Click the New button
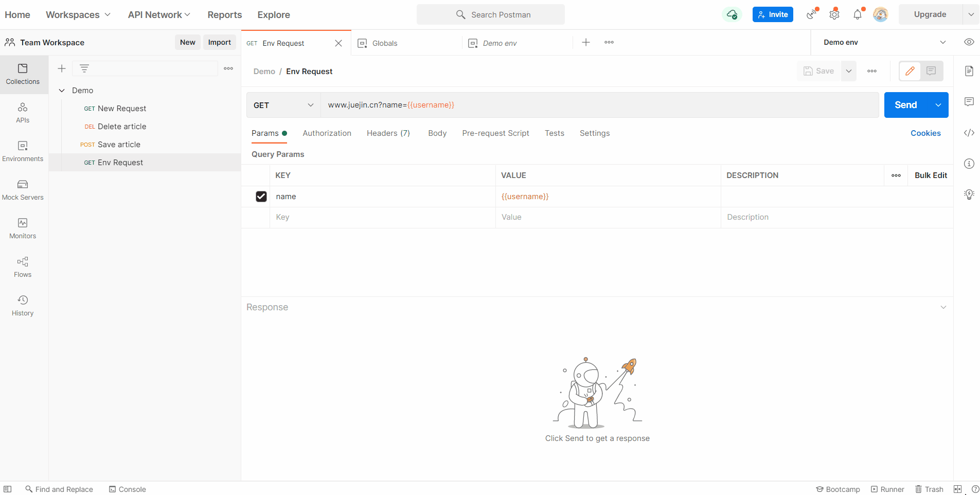Image resolution: width=980 pixels, height=495 pixels. pyautogui.click(x=188, y=42)
